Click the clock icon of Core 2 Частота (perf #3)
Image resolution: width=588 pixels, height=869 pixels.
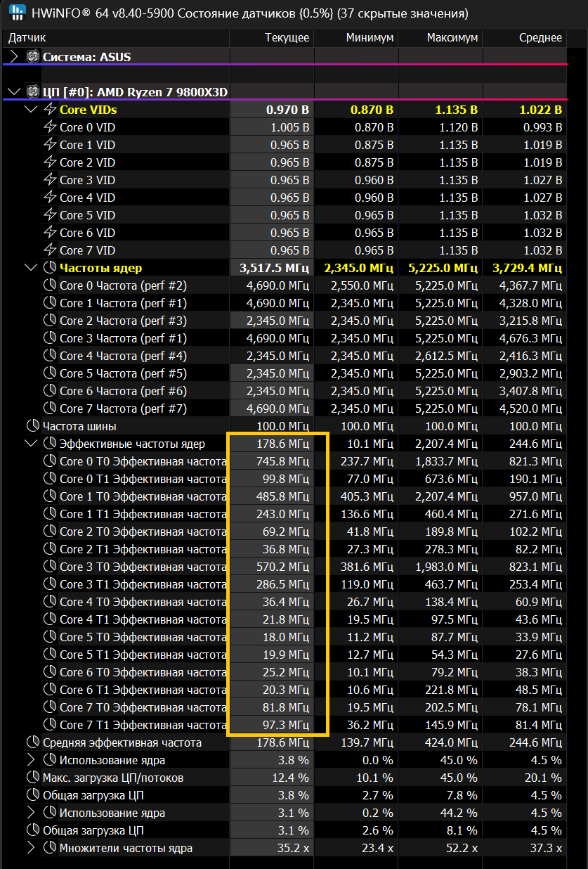click(x=50, y=320)
